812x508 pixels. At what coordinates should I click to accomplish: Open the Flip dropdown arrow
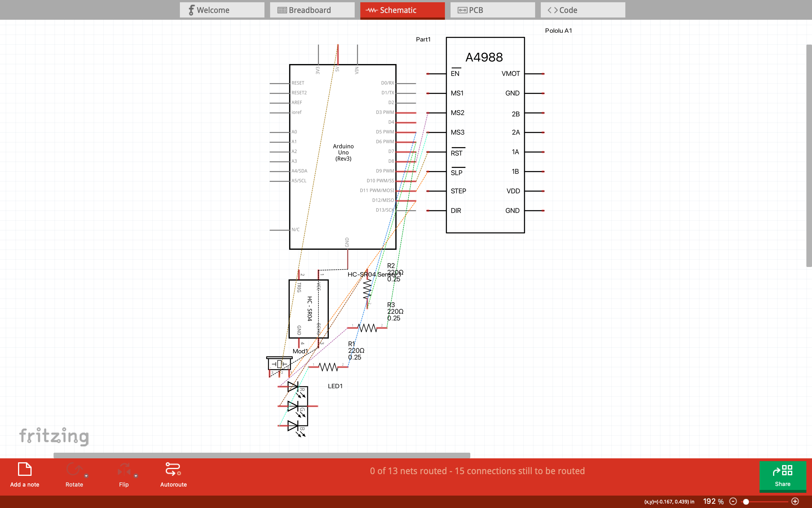pyautogui.click(x=136, y=476)
